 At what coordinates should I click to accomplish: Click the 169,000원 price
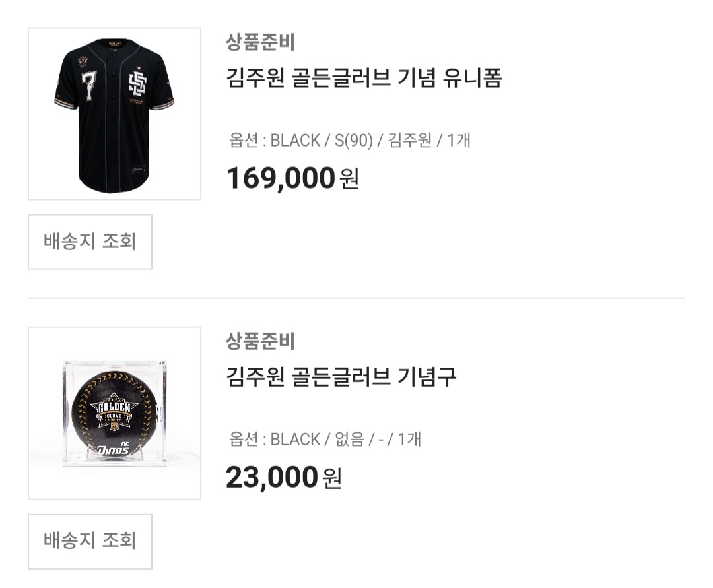(x=292, y=178)
